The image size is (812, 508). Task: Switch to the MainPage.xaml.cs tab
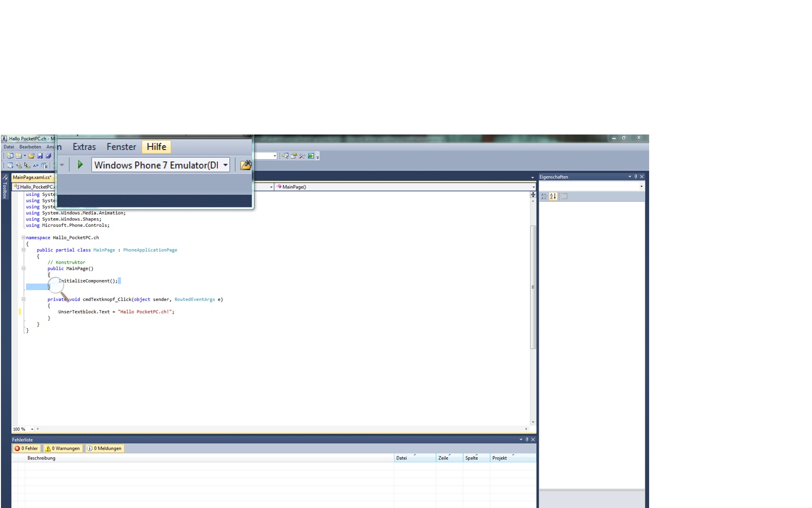point(31,178)
